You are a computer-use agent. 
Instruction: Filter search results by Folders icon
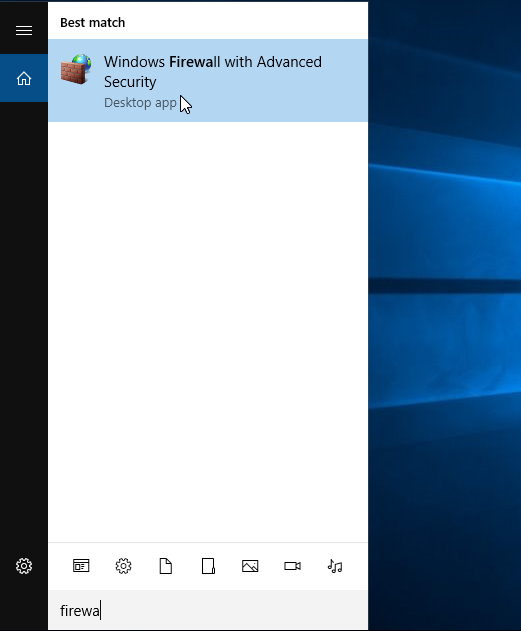pos(208,566)
